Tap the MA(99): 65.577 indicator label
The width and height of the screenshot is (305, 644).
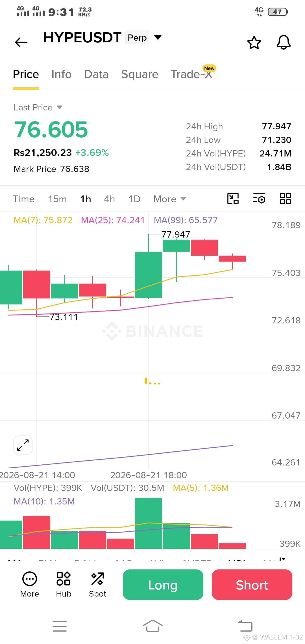[x=186, y=220]
